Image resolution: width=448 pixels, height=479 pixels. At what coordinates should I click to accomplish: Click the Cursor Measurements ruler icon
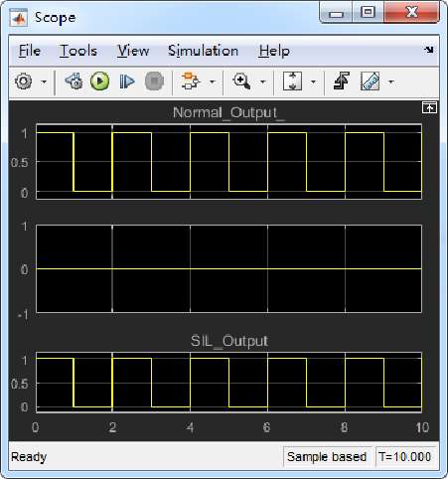[x=370, y=81]
